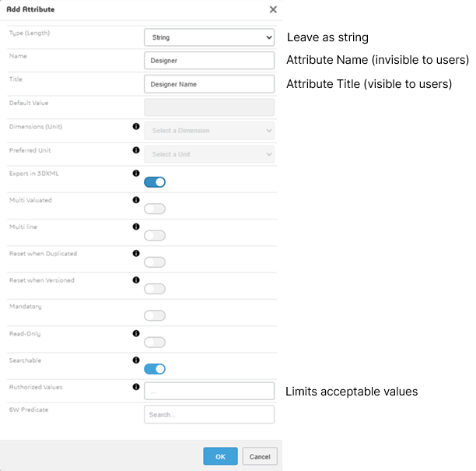The image size is (476, 471).
Task: Expand the Select a Dimension dropdown
Action: click(209, 131)
